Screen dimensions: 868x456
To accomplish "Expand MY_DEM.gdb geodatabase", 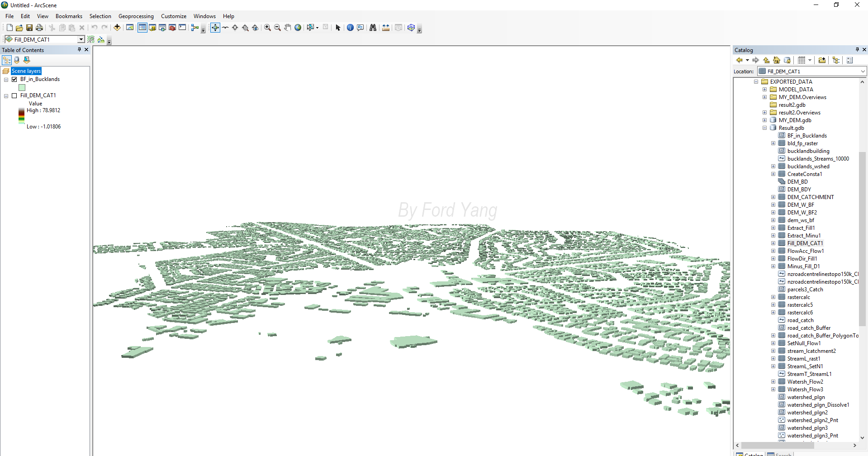I will (764, 120).
